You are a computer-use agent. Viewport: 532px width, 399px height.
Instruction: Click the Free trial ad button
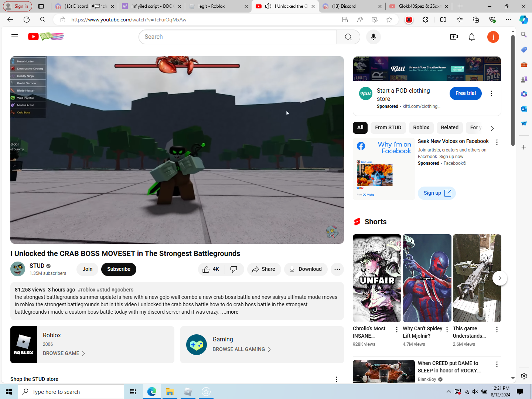pyautogui.click(x=465, y=93)
